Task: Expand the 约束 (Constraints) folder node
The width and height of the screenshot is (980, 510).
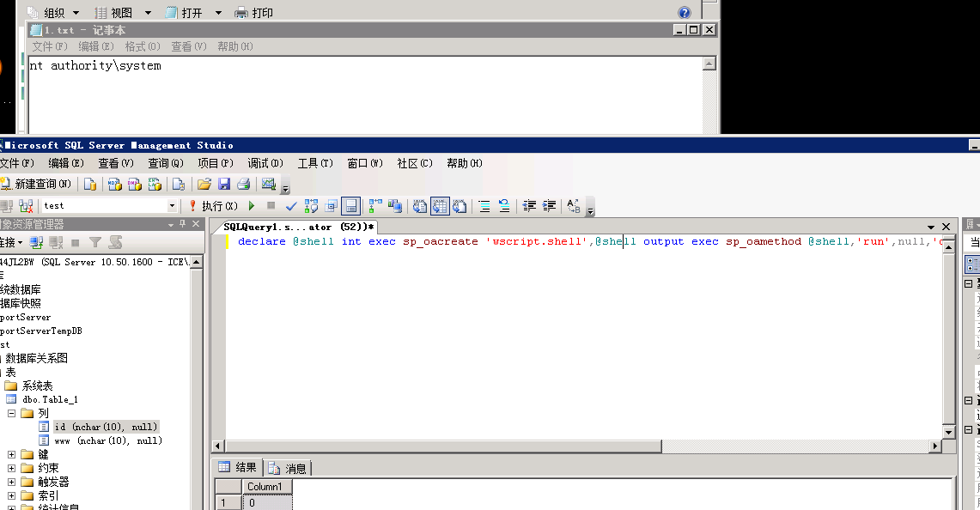Action: click(11, 468)
